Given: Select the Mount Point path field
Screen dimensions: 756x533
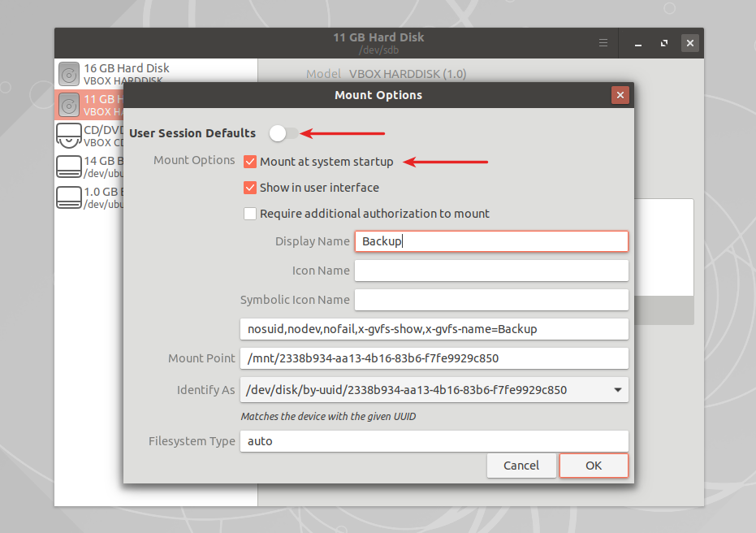Looking at the screenshot, I should (x=434, y=358).
